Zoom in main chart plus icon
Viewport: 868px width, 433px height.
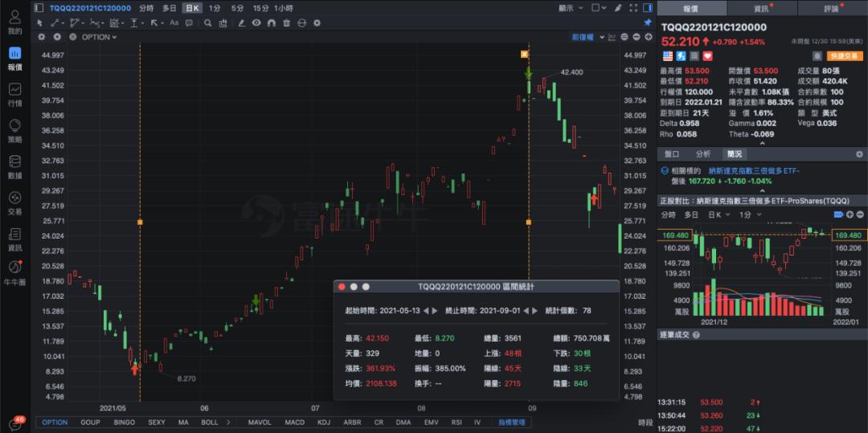(x=649, y=37)
